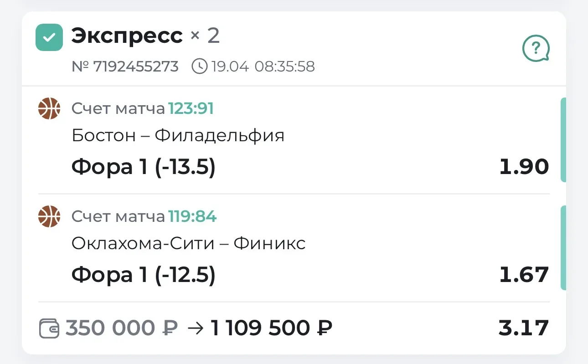Open the Оклахома-Сити – Финикс match

(x=188, y=244)
